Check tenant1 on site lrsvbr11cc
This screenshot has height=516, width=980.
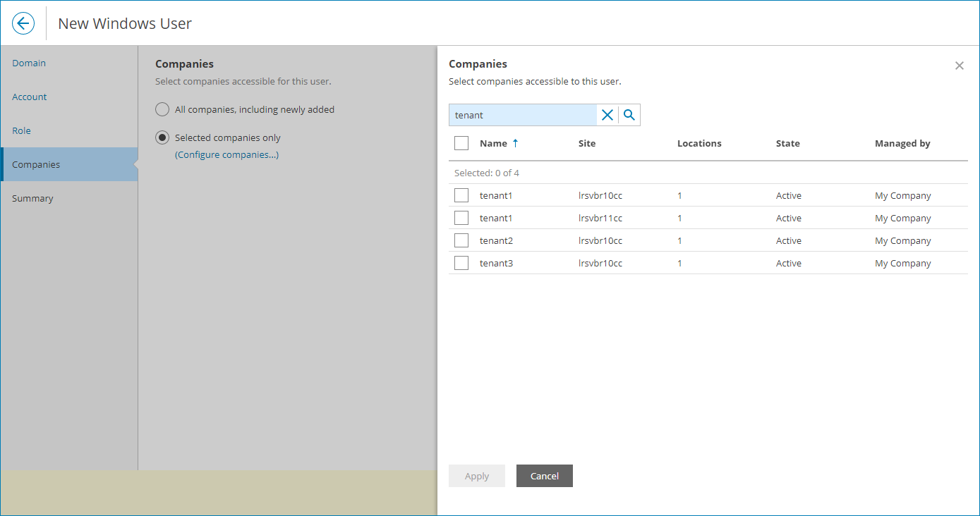[461, 218]
